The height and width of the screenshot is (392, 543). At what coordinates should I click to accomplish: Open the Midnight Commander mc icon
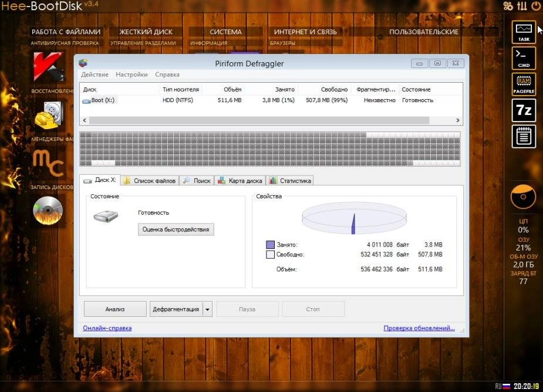[x=49, y=163]
